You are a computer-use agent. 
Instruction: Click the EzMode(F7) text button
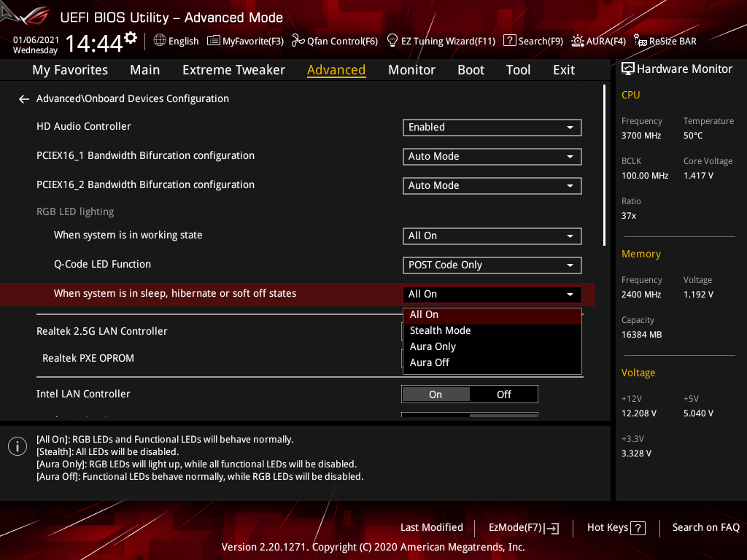(x=515, y=528)
